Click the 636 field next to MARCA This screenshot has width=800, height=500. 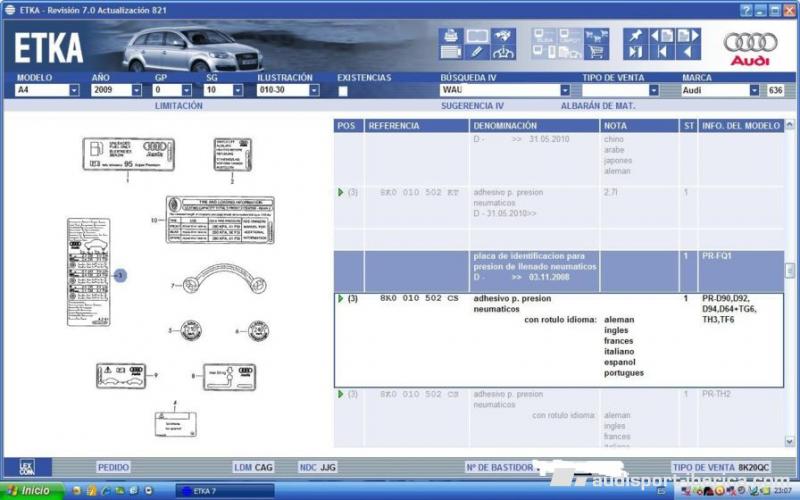click(x=775, y=90)
